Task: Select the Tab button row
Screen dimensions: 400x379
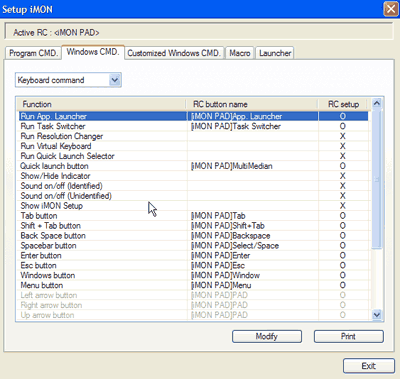Action: click(x=193, y=216)
